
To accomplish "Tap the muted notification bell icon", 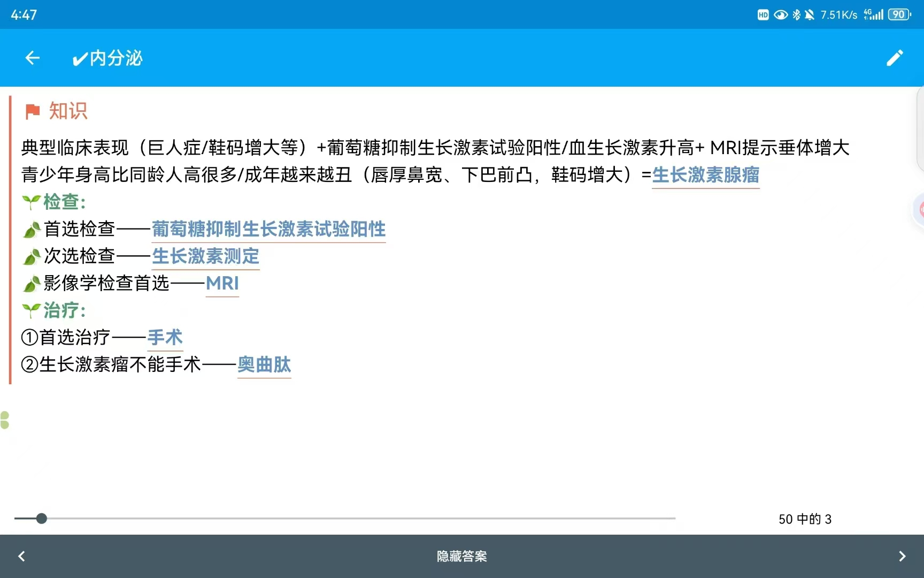I will pyautogui.click(x=810, y=14).
